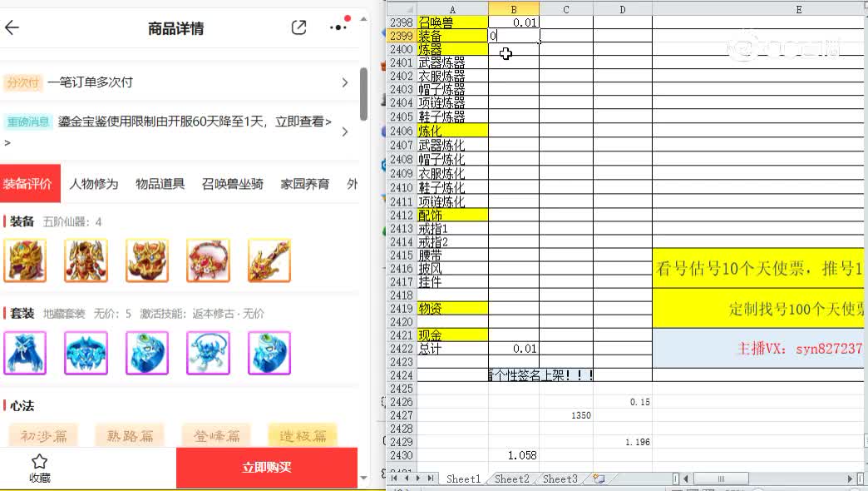Switch to the 物品道具 tab
The width and height of the screenshot is (868, 491).
click(x=160, y=185)
